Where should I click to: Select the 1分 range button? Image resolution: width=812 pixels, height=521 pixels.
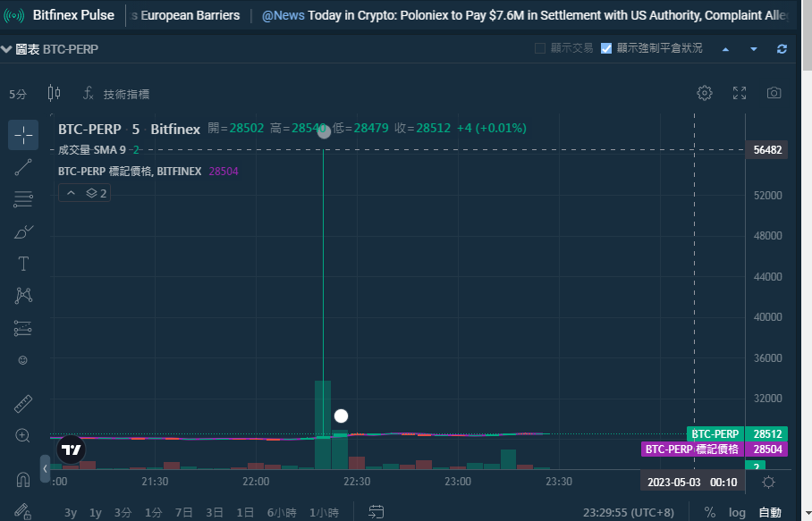(153, 512)
